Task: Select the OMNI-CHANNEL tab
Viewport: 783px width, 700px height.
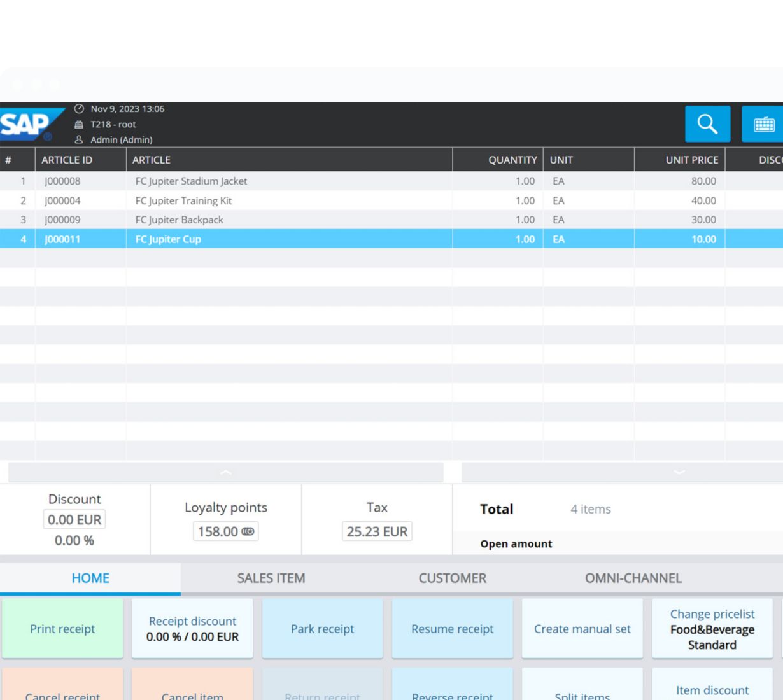Action: [x=633, y=578]
